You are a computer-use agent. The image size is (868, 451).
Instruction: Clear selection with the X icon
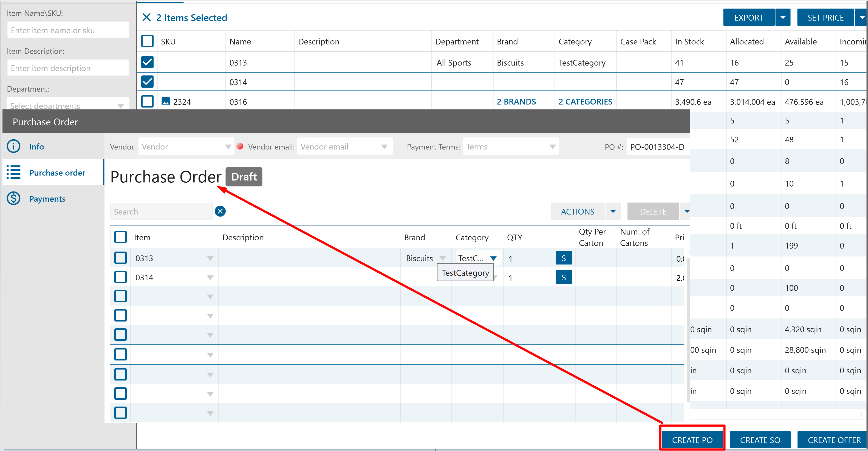click(146, 18)
